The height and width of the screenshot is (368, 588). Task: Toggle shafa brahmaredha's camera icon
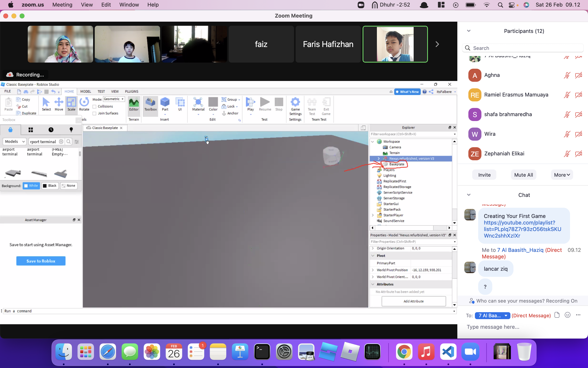[579, 114]
